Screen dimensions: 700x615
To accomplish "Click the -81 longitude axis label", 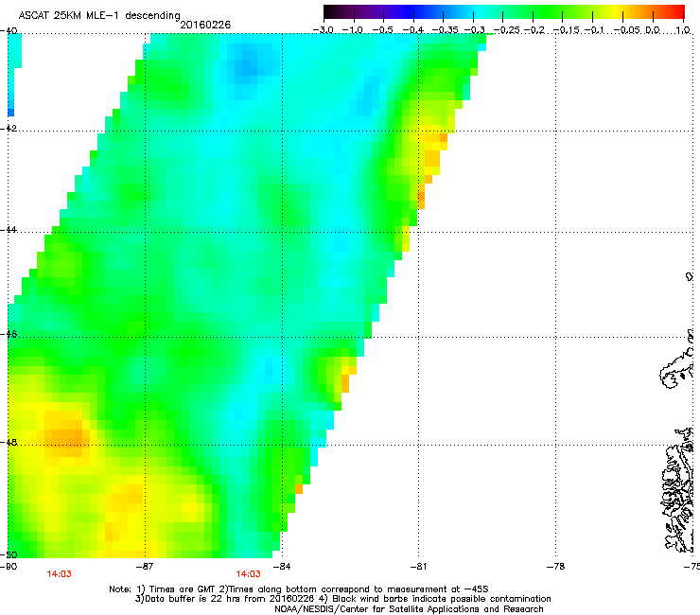I will pos(418,567).
